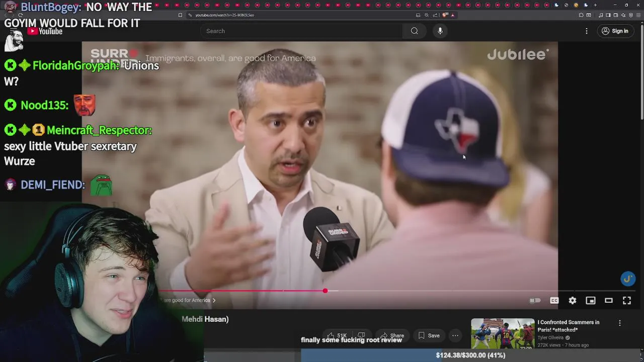644x362 pixels.
Task: Open options for 'I Confronted Scammers' video
Action: 620,323
